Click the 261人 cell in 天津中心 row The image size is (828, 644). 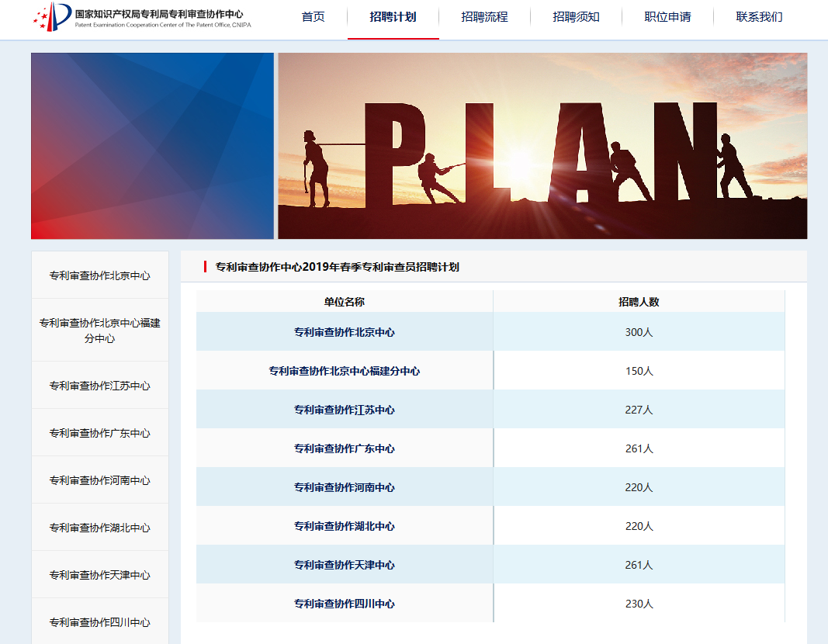point(639,565)
